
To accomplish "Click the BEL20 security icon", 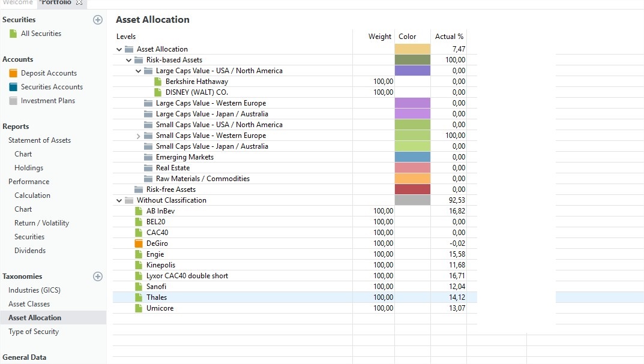I will [139, 222].
